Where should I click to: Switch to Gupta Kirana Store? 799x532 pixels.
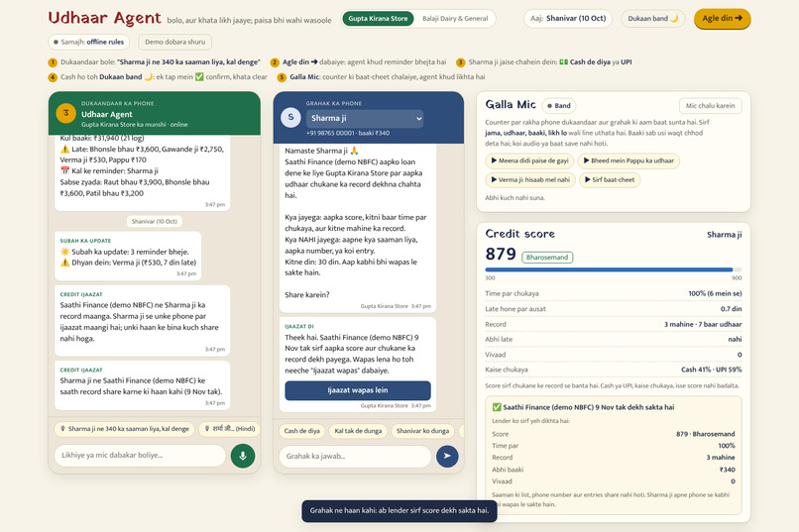(x=378, y=18)
